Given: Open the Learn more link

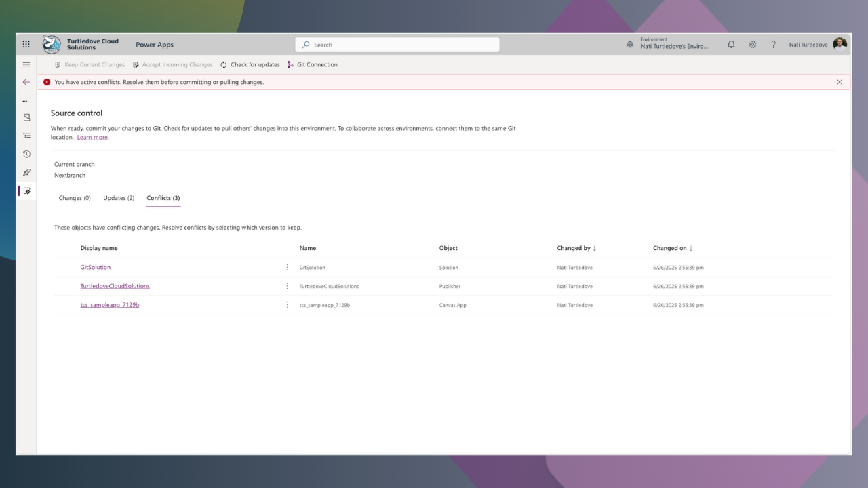Looking at the screenshot, I should coord(93,137).
